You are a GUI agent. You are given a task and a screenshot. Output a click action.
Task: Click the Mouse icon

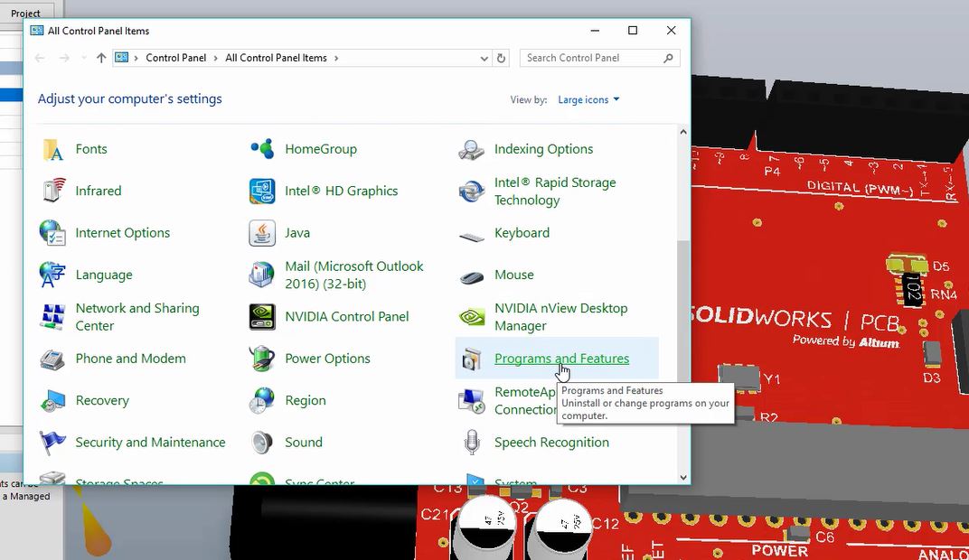pyautogui.click(x=472, y=277)
